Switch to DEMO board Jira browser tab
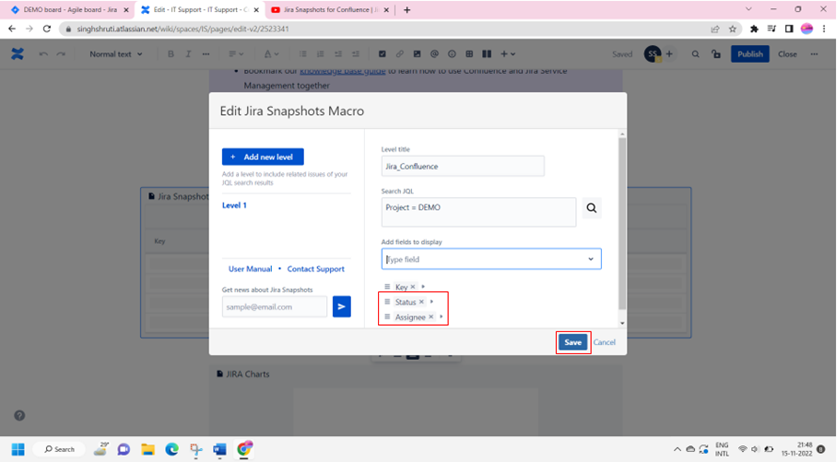This screenshot has height=462, width=837. (70, 10)
